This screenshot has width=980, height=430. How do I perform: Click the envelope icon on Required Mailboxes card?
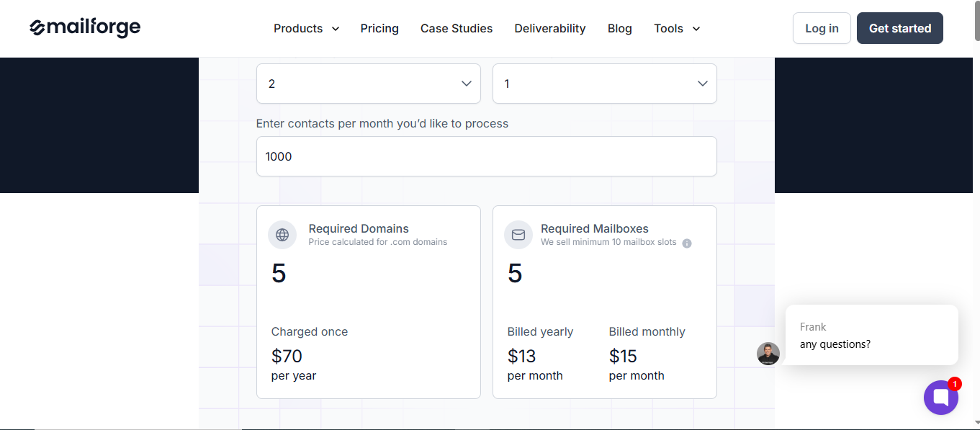pyautogui.click(x=518, y=234)
